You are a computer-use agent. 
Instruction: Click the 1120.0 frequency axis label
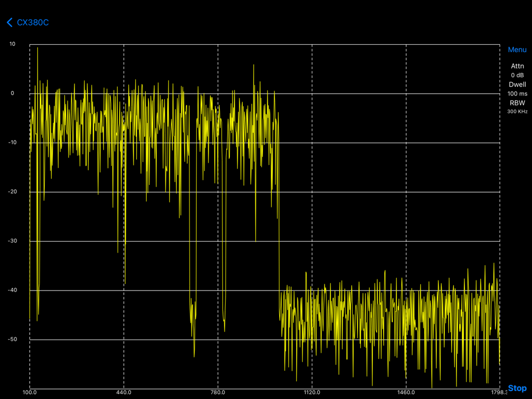(x=312, y=393)
